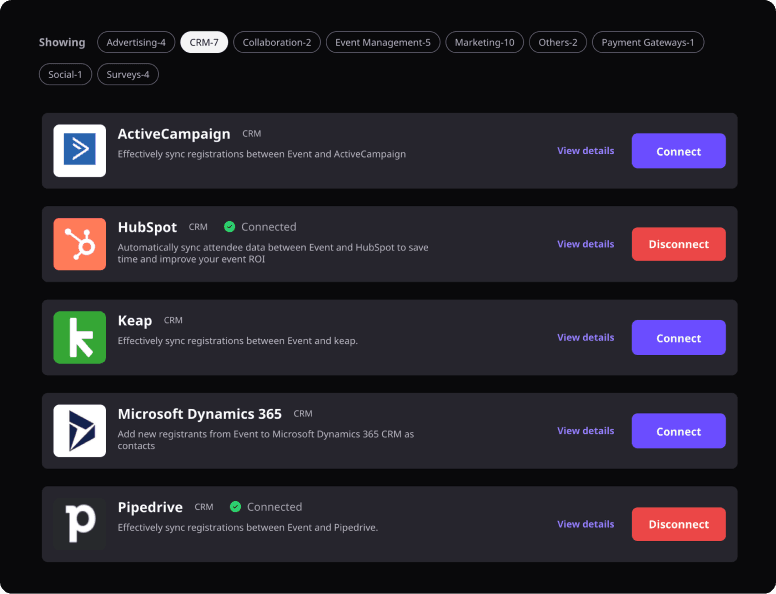Click HubSpot's 'Automatically sync attendee data' description
Image resolution: width=776 pixels, height=594 pixels.
tap(273, 253)
